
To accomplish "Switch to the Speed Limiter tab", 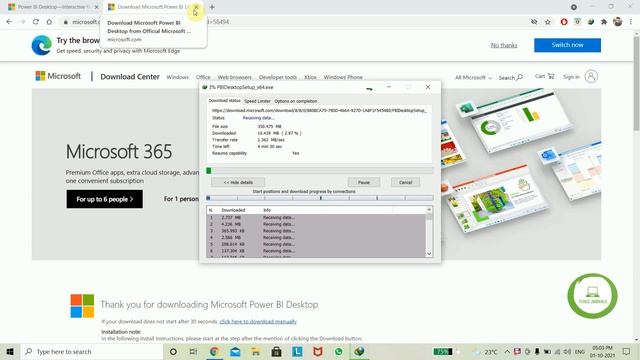I will tap(257, 101).
